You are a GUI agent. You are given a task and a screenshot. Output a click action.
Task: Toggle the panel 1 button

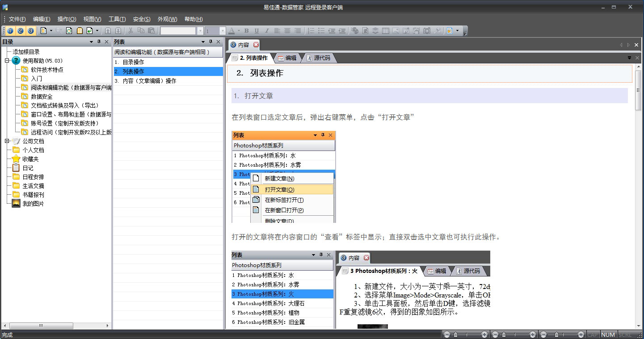10,31
